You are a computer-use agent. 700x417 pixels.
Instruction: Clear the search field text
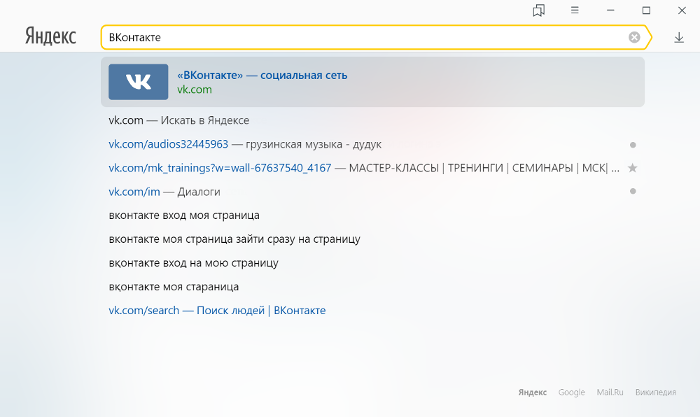pos(634,37)
